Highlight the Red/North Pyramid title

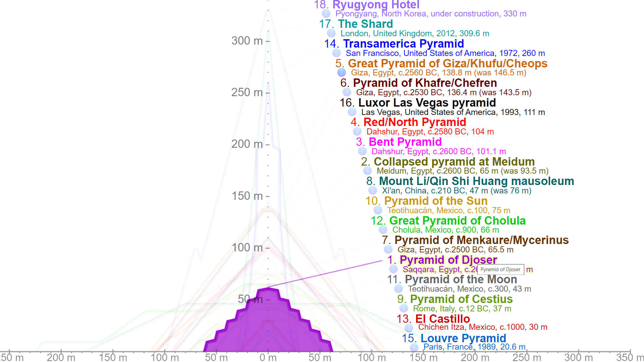[x=415, y=122]
